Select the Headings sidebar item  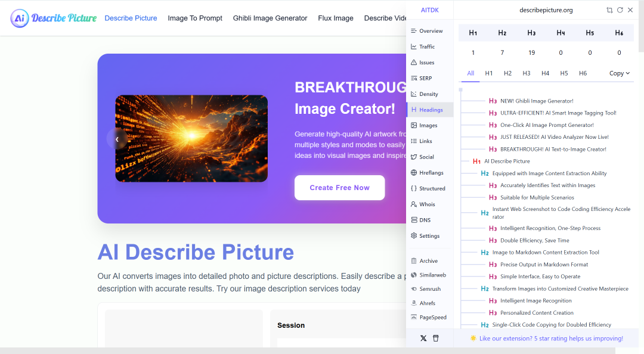(x=429, y=110)
